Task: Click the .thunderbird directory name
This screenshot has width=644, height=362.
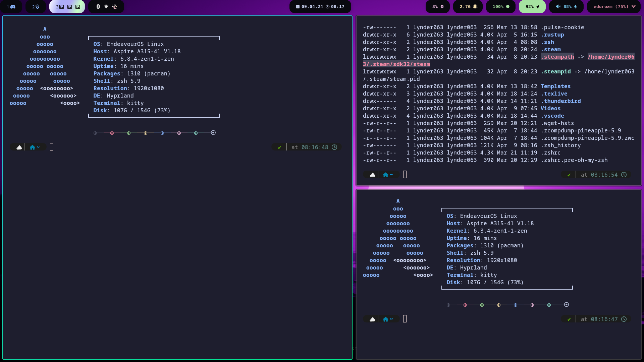Action: pos(561,101)
